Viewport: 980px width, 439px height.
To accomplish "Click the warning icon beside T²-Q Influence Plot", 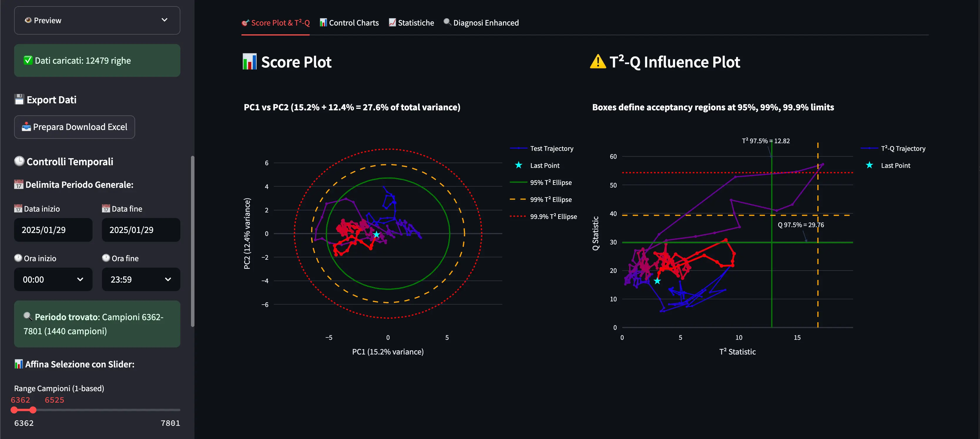I will click(597, 61).
